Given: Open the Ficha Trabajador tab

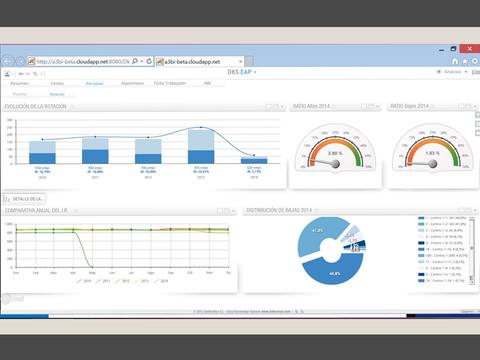Looking at the screenshot, I should (170, 83).
